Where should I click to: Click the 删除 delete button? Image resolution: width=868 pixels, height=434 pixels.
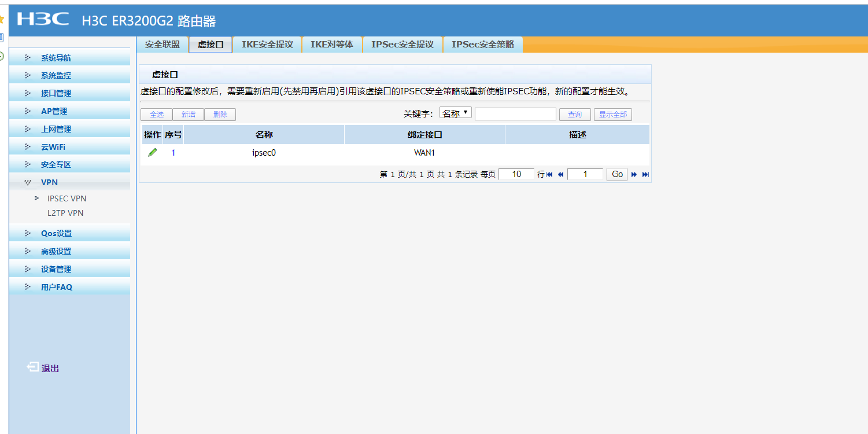click(220, 115)
